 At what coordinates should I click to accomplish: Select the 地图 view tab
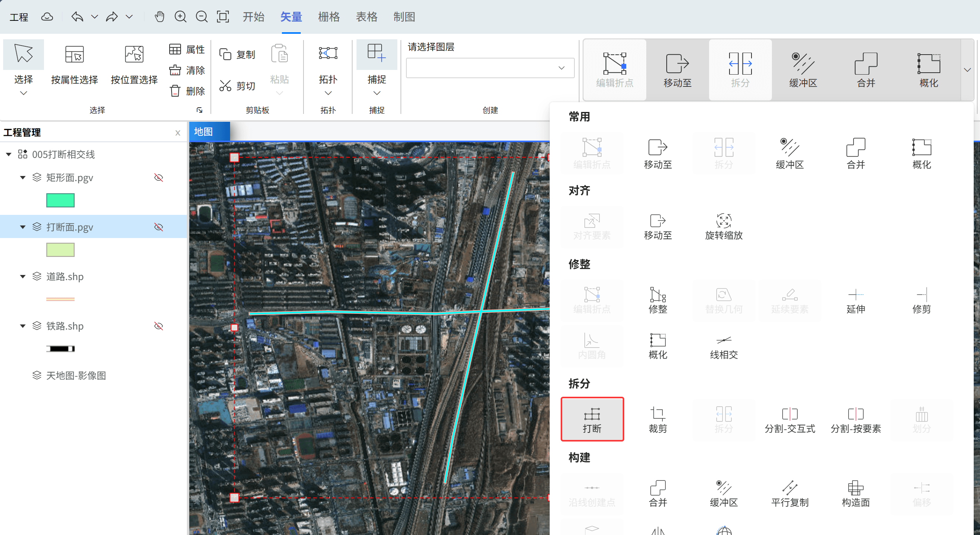pyautogui.click(x=209, y=132)
